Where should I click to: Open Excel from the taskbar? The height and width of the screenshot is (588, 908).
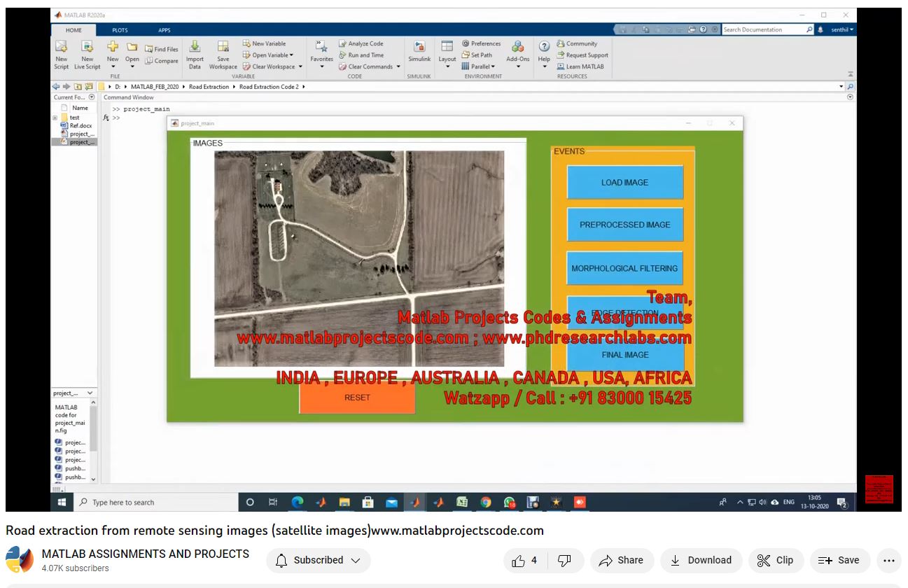coord(462,502)
